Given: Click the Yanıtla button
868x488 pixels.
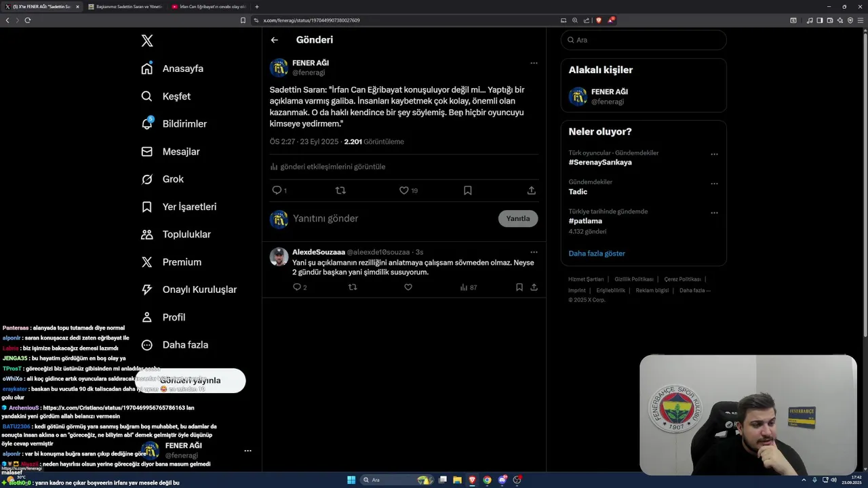Looking at the screenshot, I should (x=518, y=219).
